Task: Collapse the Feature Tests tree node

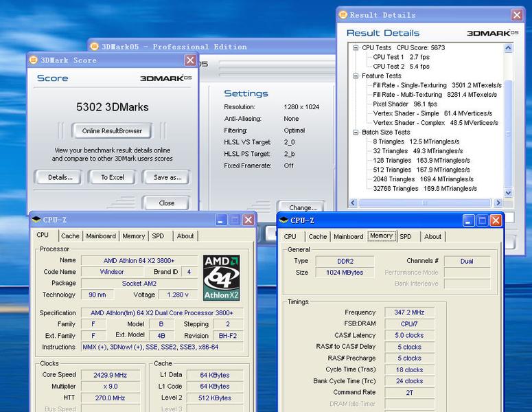Action: tap(355, 76)
